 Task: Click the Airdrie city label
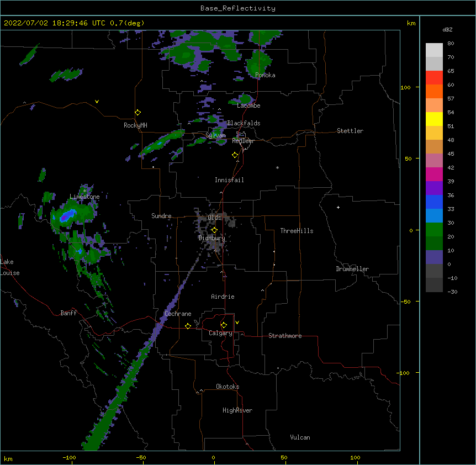223,297
